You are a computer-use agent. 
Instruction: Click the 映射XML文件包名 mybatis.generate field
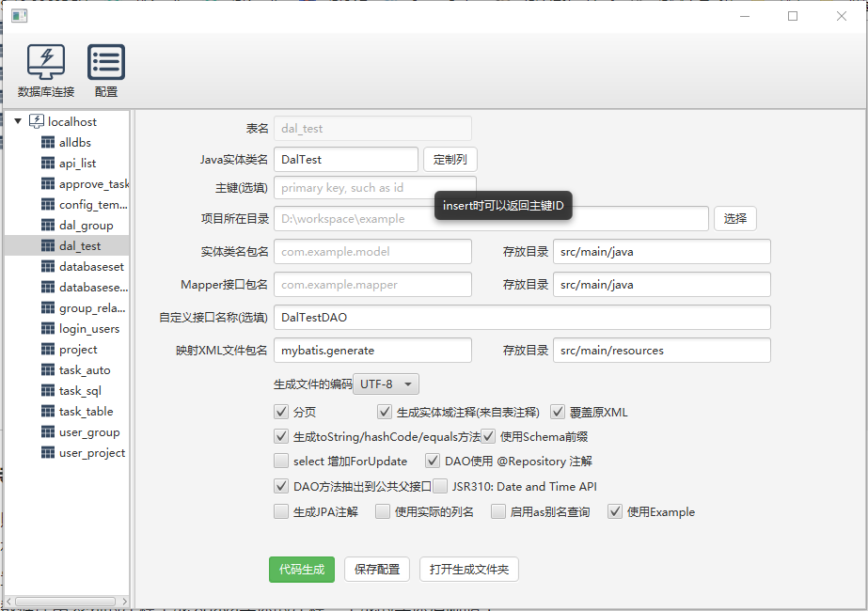click(x=372, y=351)
